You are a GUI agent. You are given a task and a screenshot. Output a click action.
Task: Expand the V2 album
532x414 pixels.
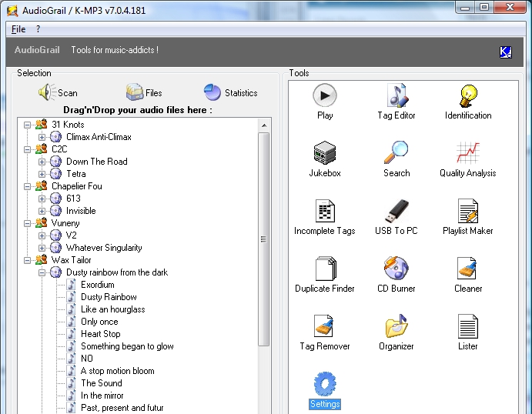42,235
